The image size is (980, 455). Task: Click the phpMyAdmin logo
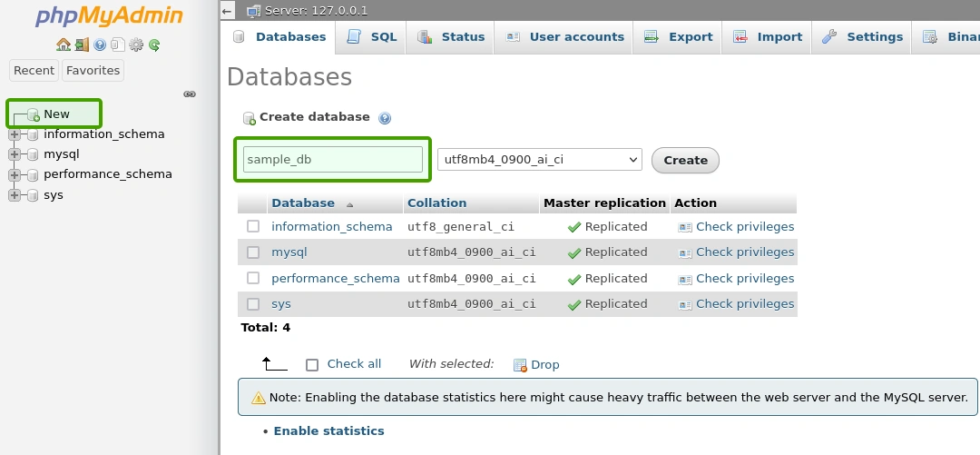tap(110, 17)
